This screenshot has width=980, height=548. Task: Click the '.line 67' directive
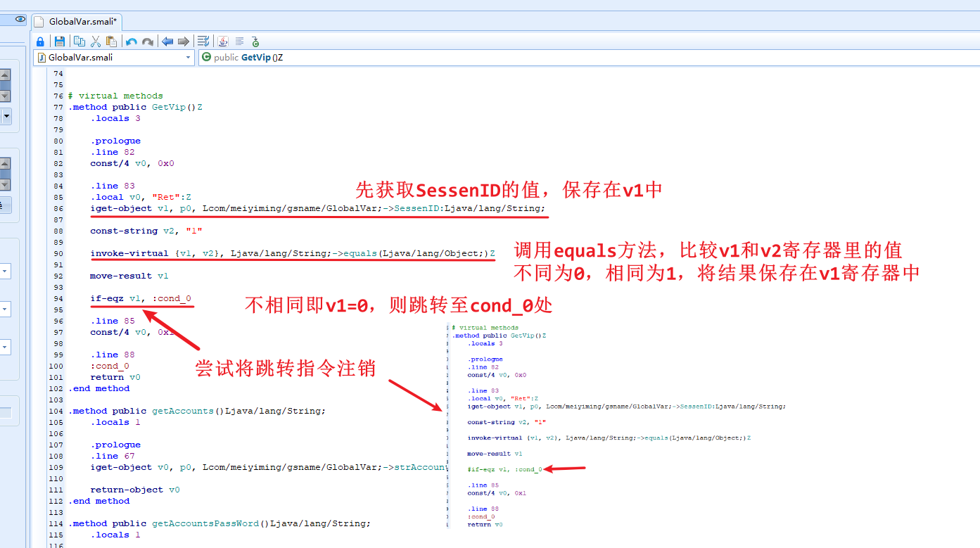coord(113,456)
